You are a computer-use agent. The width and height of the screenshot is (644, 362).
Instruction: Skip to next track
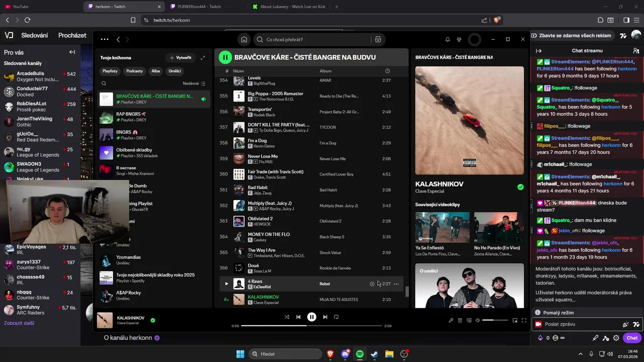tap(325, 317)
